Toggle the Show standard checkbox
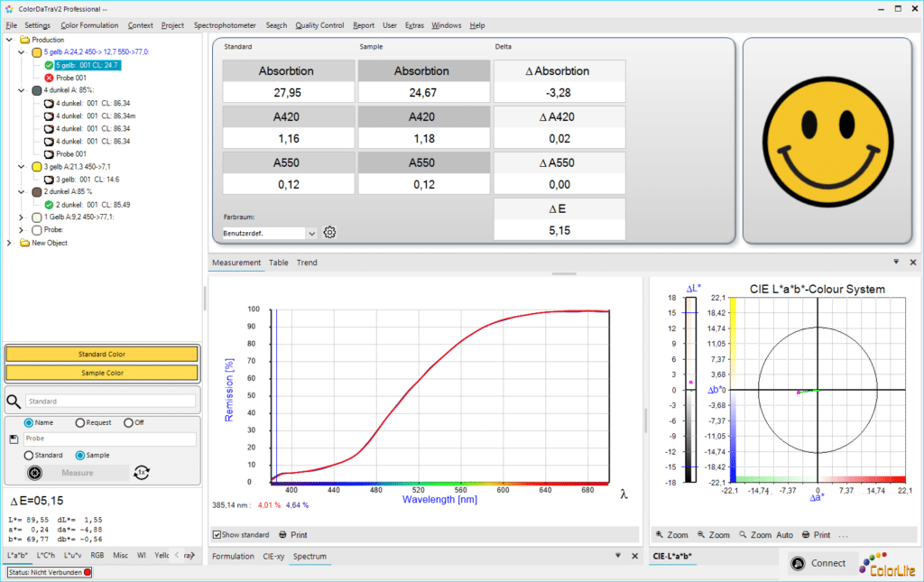The height and width of the screenshot is (582, 924). (x=217, y=535)
